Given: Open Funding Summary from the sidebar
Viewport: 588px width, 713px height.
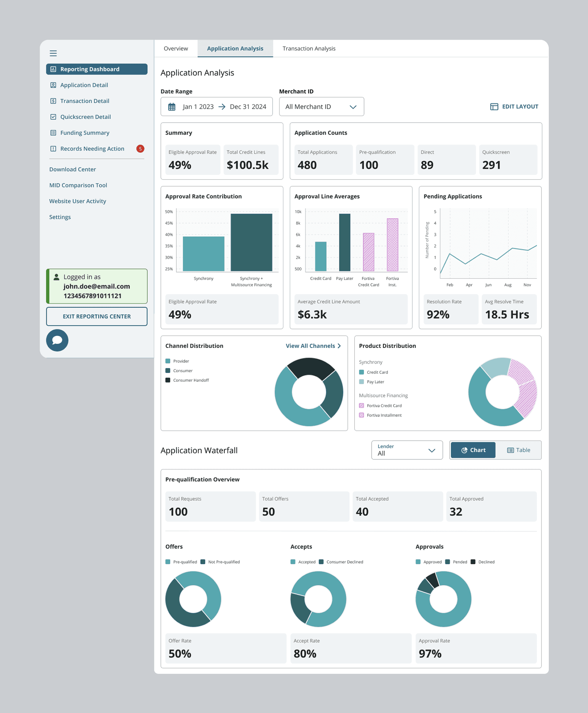Looking at the screenshot, I should [85, 132].
